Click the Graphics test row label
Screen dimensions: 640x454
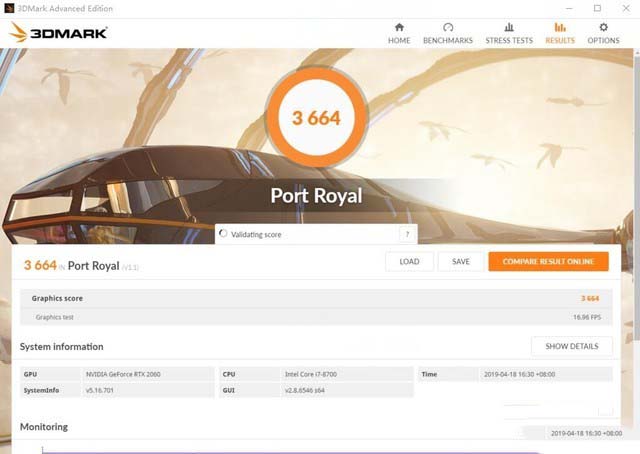(54, 317)
